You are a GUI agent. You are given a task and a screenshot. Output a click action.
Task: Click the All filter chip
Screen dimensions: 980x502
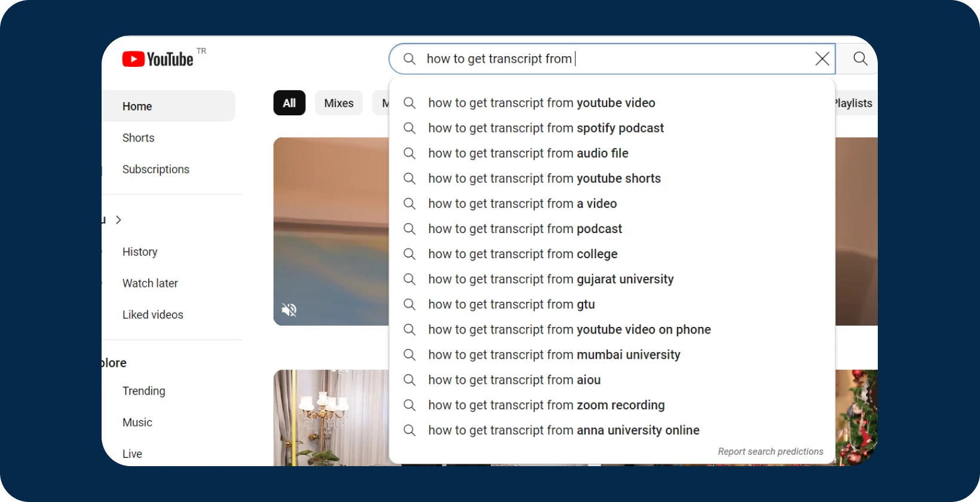point(289,103)
